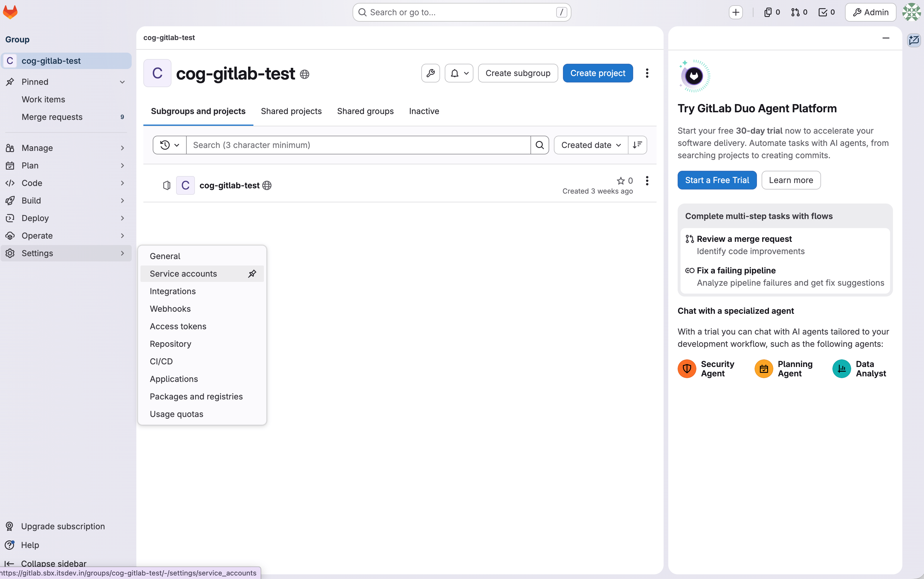The height and width of the screenshot is (579, 924).
Task: Open the Created date sort dropdown
Action: 591,145
